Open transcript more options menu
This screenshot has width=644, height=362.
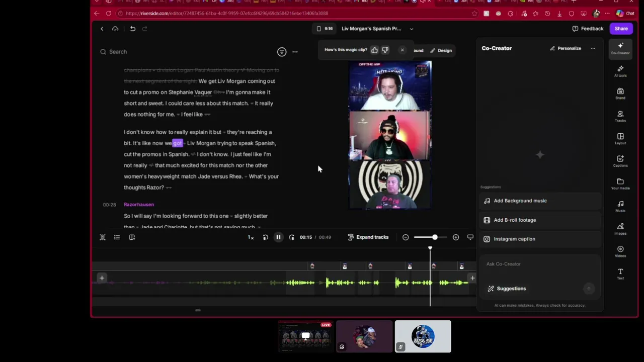click(x=295, y=52)
